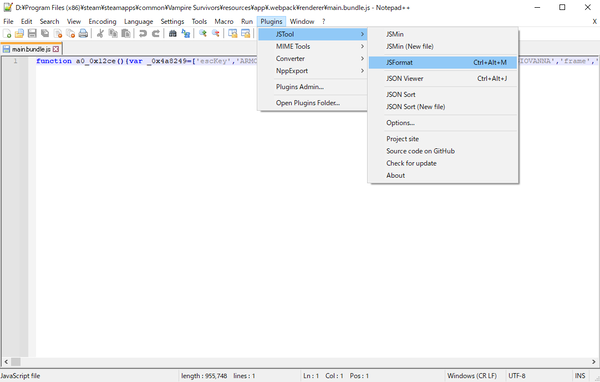Click the Notepad++ title bar app icon

click(x=8, y=7)
